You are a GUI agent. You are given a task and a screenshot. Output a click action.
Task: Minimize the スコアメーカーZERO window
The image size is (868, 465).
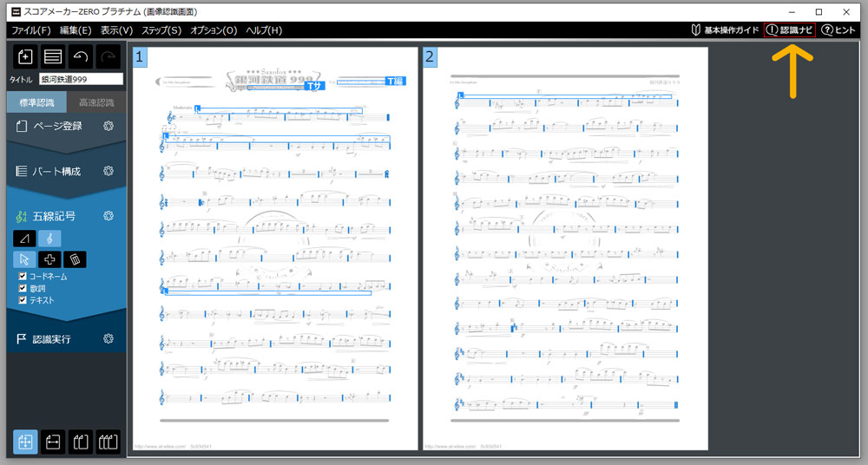[x=792, y=11]
